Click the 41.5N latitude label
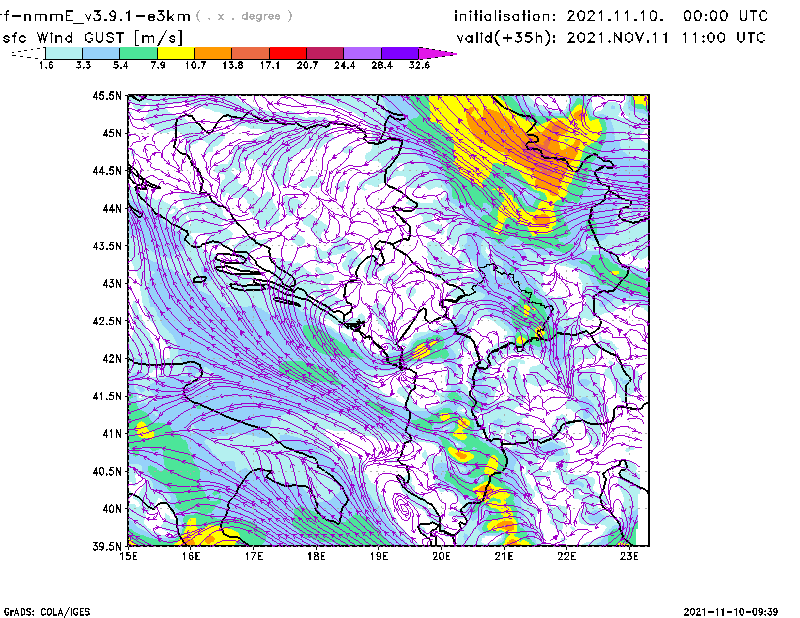800x618 pixels. click(107, 396)
